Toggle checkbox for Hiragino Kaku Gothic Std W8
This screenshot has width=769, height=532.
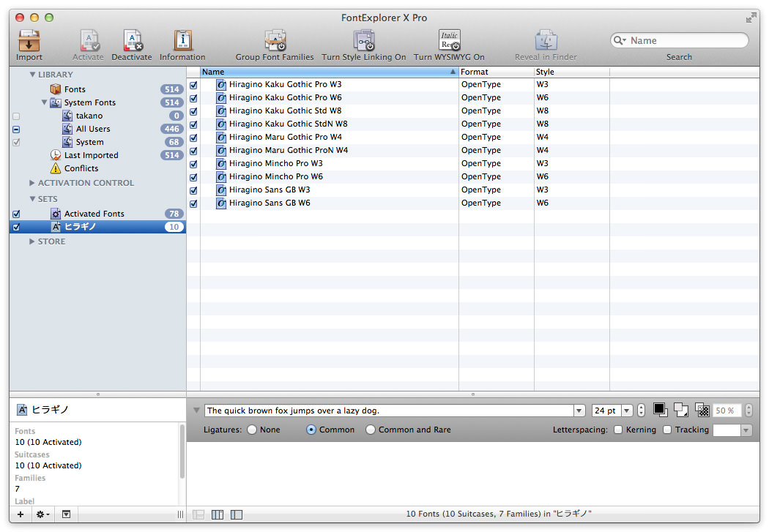[x=194, y=111]
